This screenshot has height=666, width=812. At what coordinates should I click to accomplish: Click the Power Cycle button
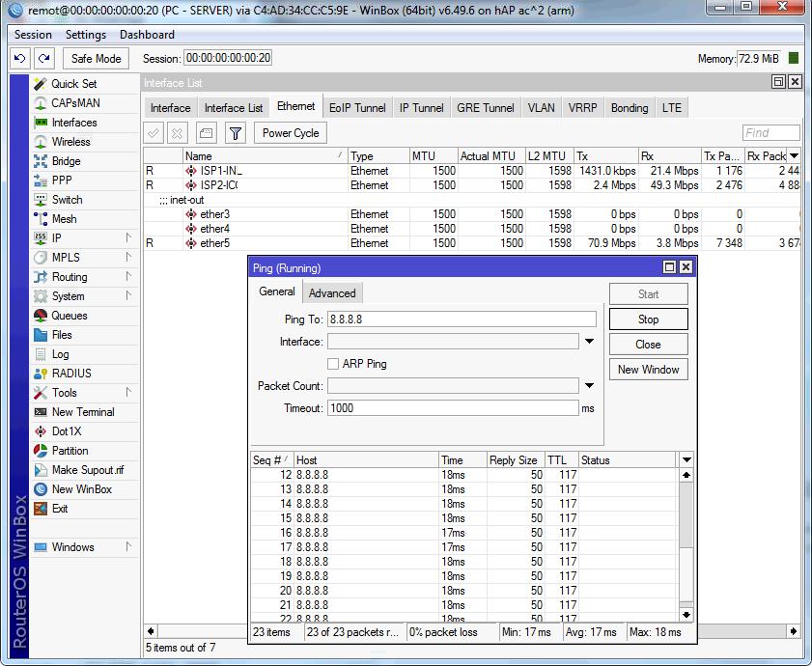click(x=291, y=133)
